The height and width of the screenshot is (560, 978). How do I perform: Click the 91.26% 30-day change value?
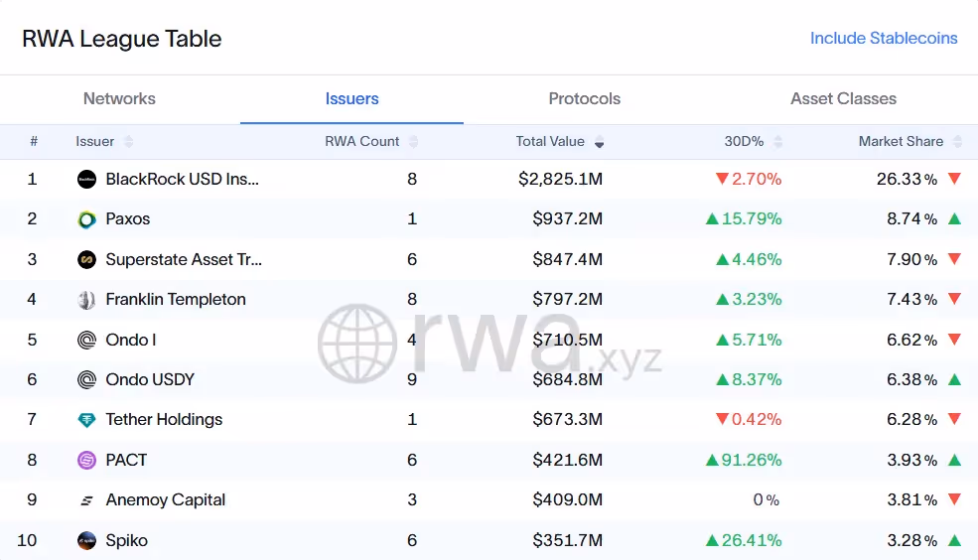tap(752, 460)
